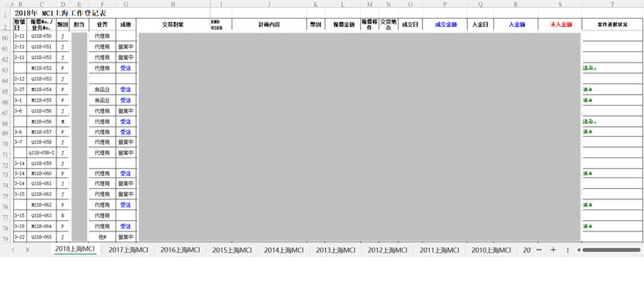Click the type cell B in QS18-063 row

[x=63, y=215]
